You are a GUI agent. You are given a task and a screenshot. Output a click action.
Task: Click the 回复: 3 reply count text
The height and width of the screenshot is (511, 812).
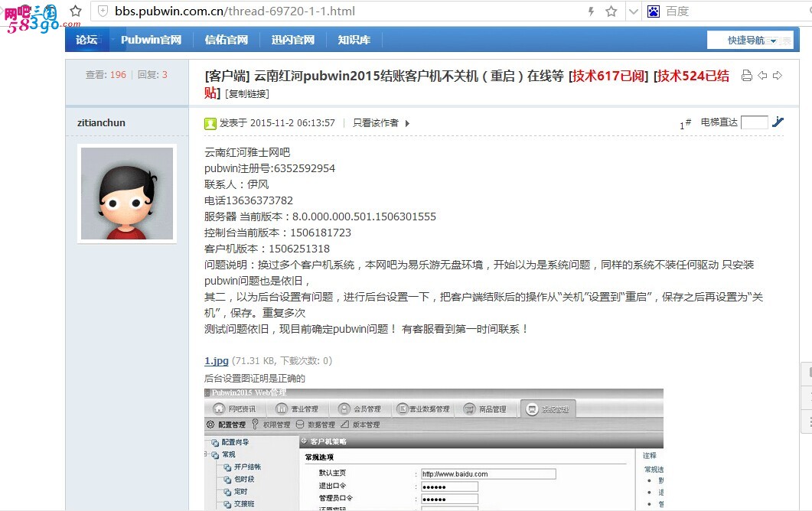pos(152,74)
